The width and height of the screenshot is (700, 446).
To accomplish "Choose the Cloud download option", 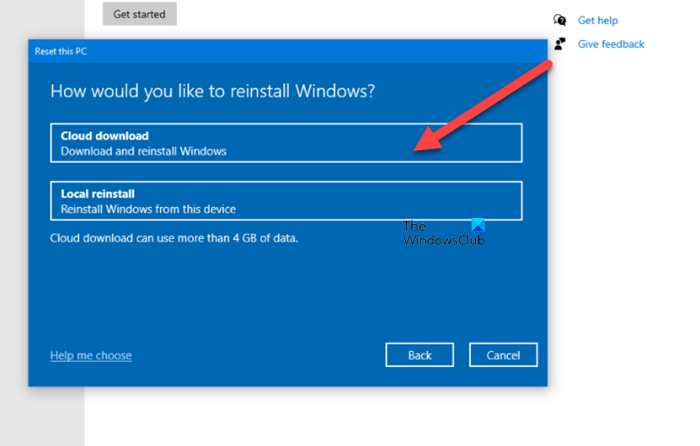I will coord(286,143).
